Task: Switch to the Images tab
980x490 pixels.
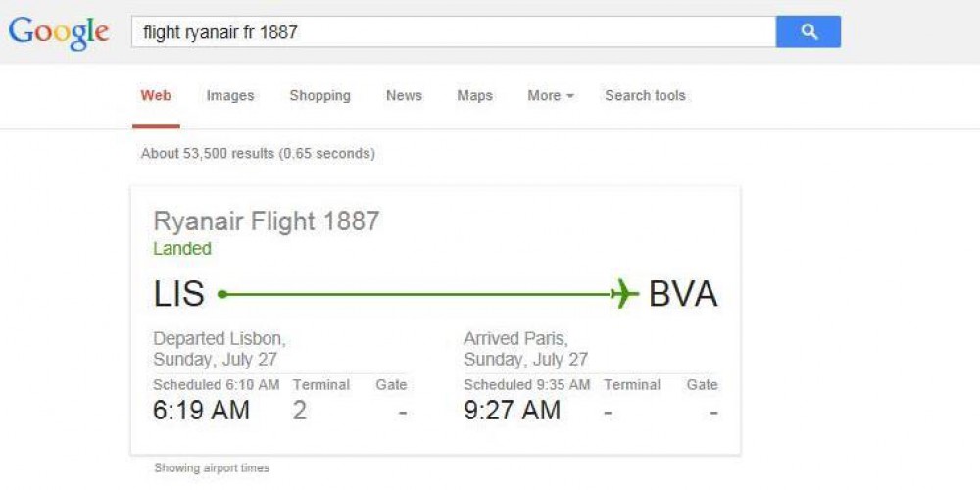Action: click(x=230, y=96)
